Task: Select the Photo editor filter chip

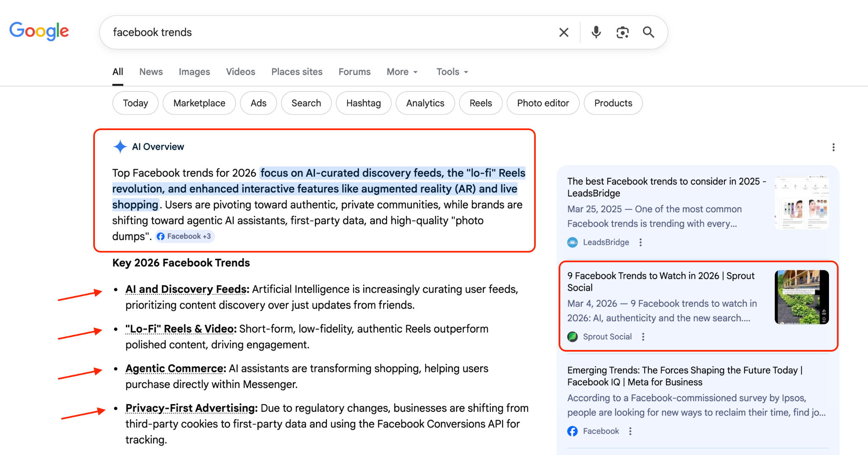Action: tap(542, 103)
